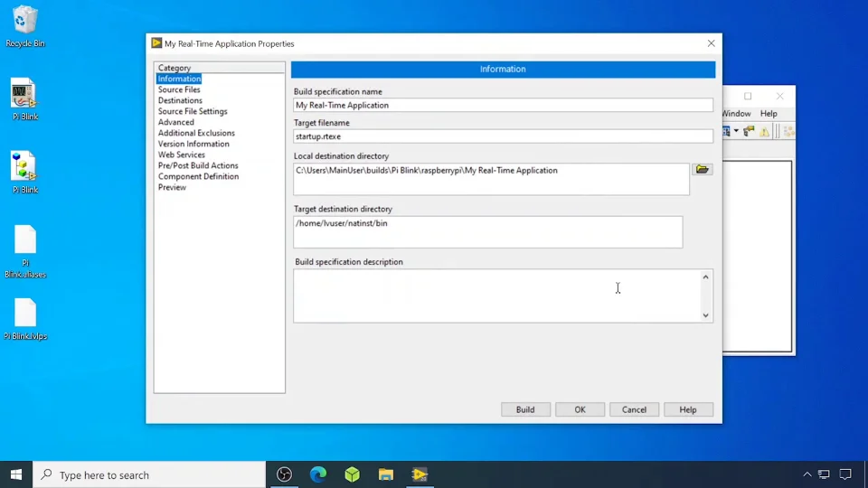
Task: Go to Version Information category
Action: pyautogui.click(x=193, y=144)
